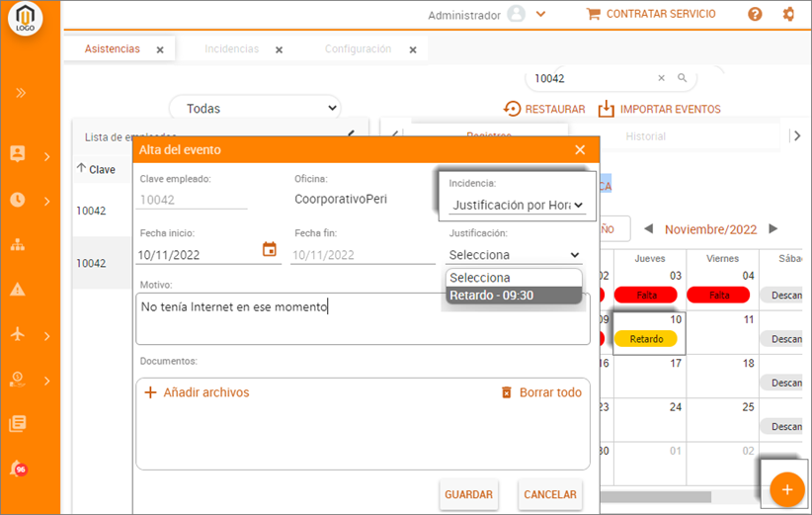This screenshot has width=812, height=515.
Task: Click the CANCELAR button
Action: (549, 494)
